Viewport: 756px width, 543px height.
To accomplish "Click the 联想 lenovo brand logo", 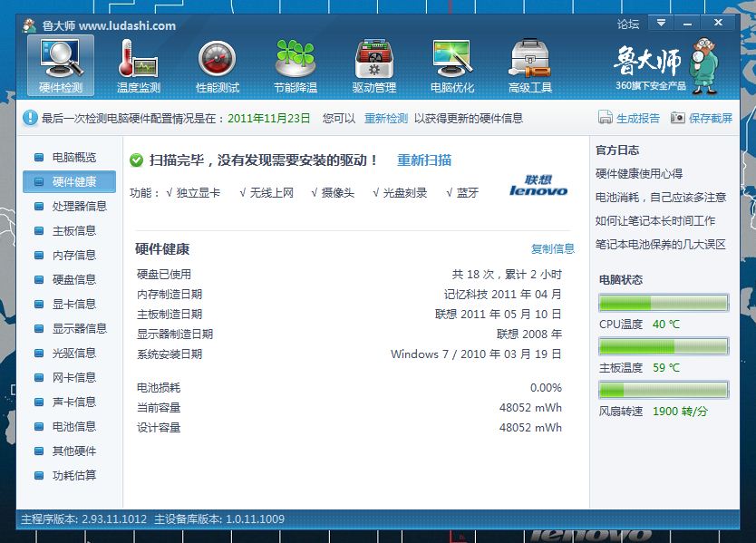I will click(x=538, y=186).
